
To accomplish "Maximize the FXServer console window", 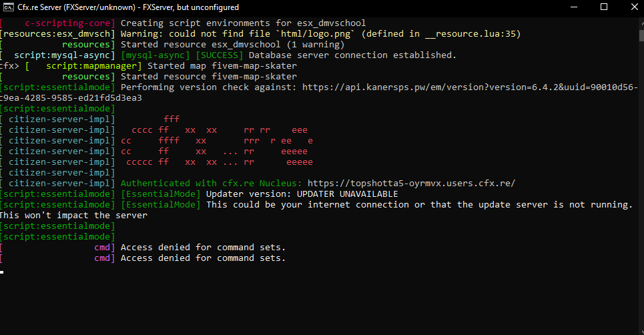I will click(x=604, y=7).
